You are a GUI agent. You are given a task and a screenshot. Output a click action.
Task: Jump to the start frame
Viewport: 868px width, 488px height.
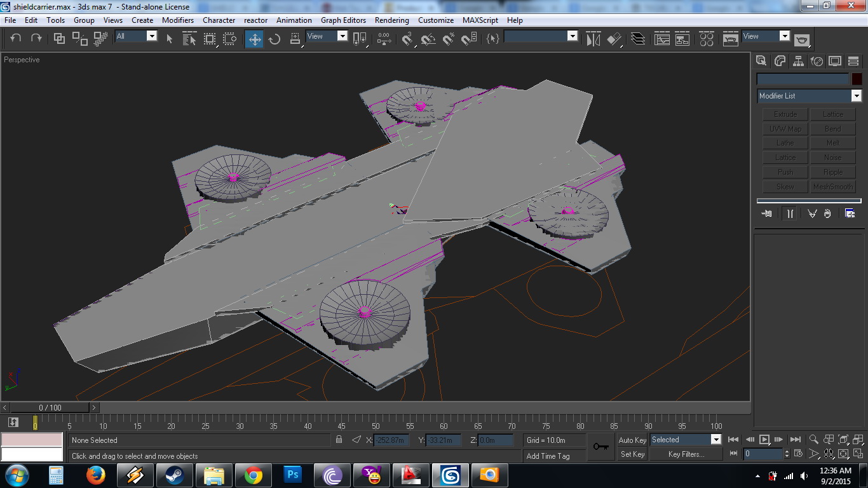[x=733, y=440]
